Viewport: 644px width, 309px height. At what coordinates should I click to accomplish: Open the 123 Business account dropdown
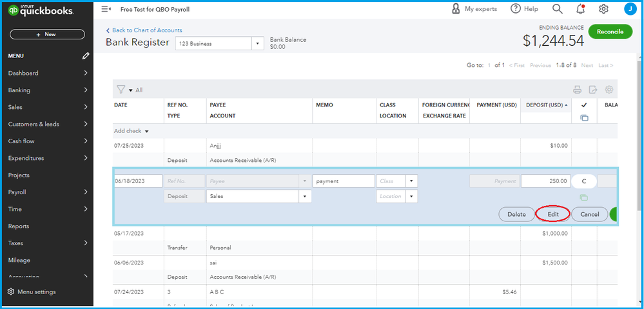point(258,43)
